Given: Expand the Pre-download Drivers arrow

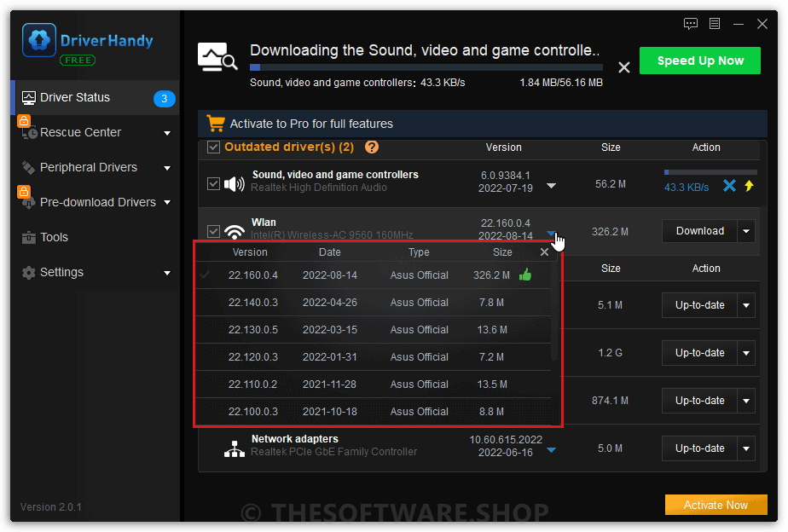Looking at the screenshot, I should pyautogui.click(x=167, y=202).
